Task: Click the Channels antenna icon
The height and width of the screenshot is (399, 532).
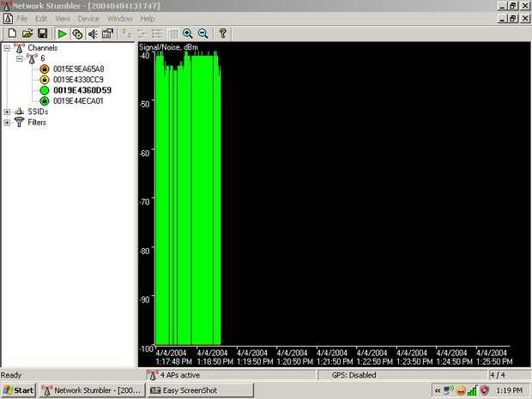Action: [x=20, y=48]
